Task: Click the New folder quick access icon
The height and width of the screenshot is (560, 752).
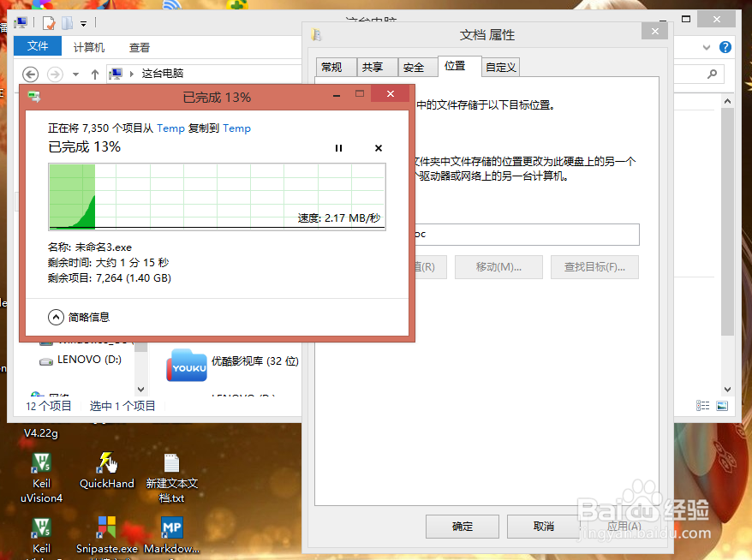Action: pos(67,22)
